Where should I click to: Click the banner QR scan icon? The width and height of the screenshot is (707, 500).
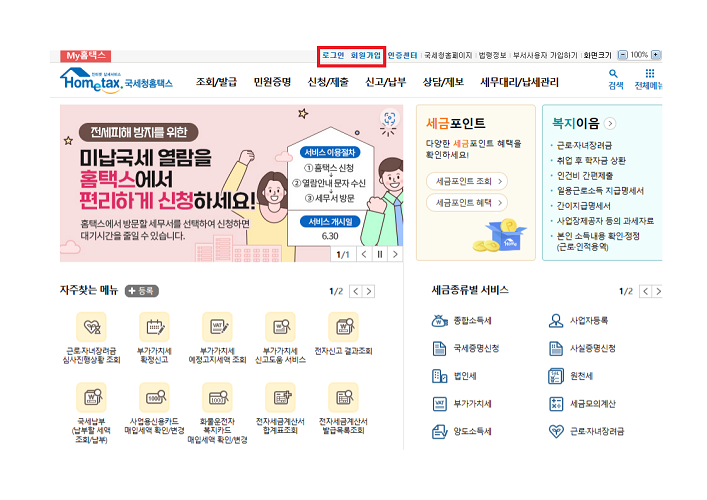tap(389, 119)
